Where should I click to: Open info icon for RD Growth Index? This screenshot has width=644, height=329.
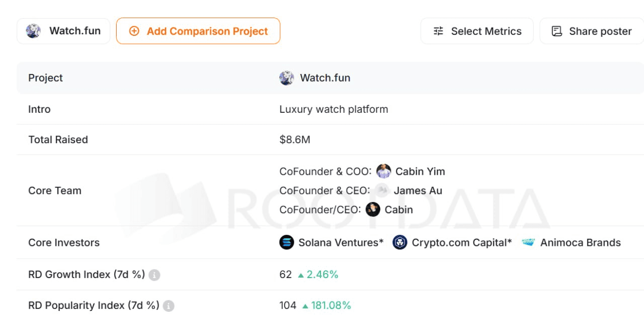(154, 275)
